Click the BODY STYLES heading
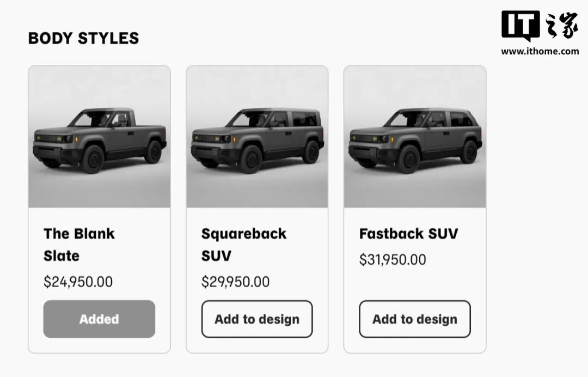Viewport: 588px width, 377px height. coord(84,38)
